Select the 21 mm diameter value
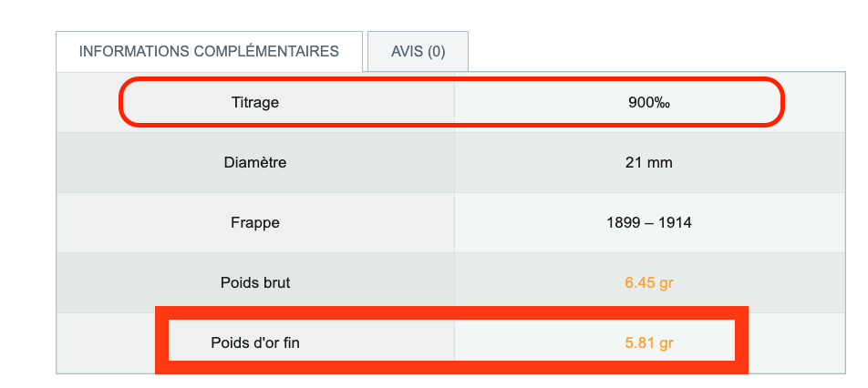868x388 pixels. tap(649, 162)
